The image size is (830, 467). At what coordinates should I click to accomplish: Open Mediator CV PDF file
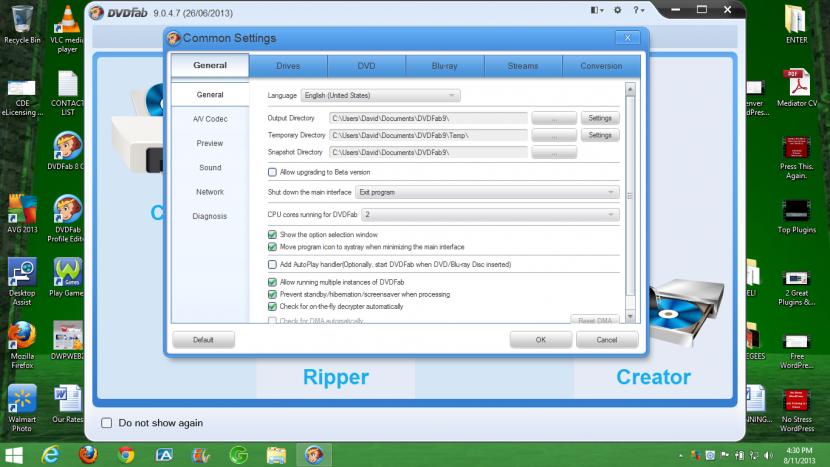pos(797,88)
